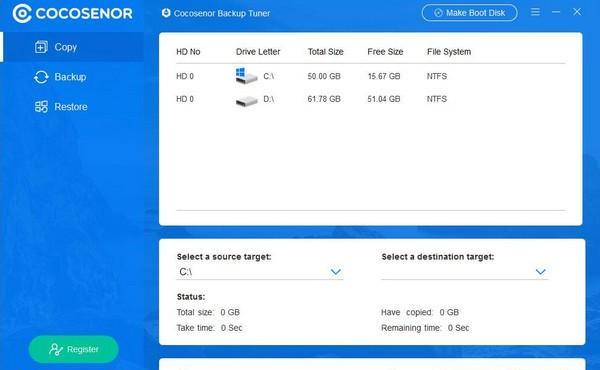Click HD 0 in the C:\ row

coord(185,76)
